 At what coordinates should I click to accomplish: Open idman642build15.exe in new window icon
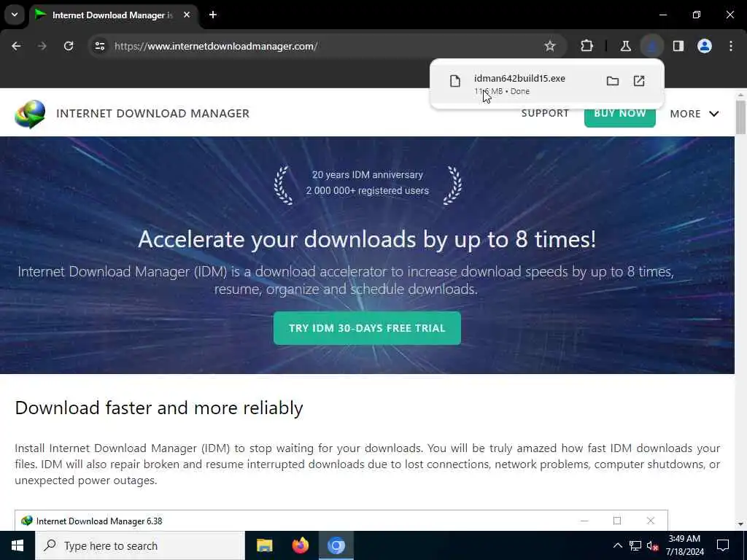(639, 81)
